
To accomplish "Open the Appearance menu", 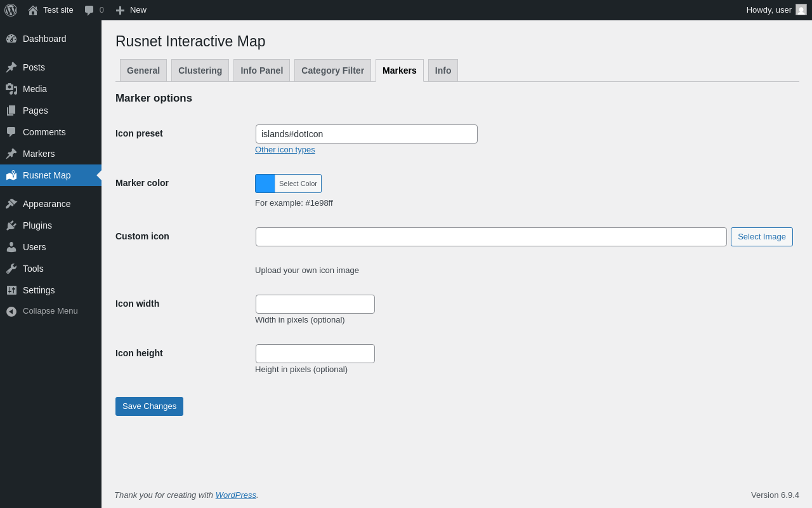I will click(x=46, y=204).
